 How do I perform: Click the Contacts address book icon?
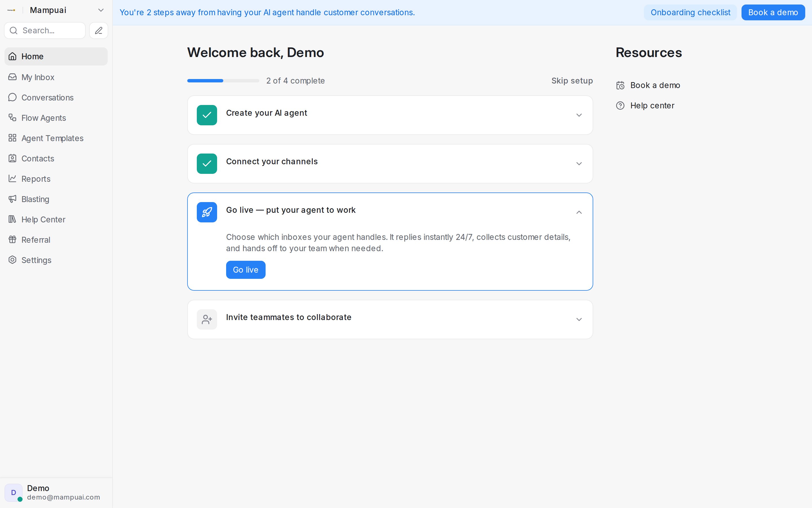pos(12,158)
